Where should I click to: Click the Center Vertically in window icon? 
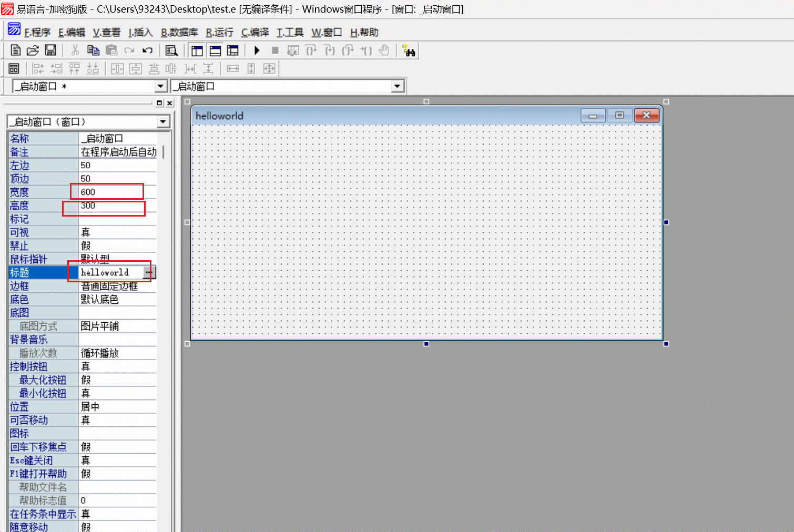point(136,68)
